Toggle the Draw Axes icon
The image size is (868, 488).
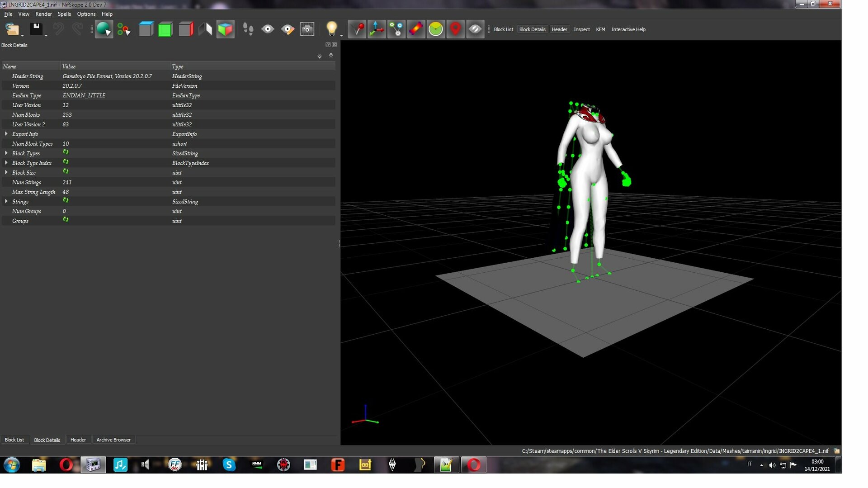(x=377, y=29)
